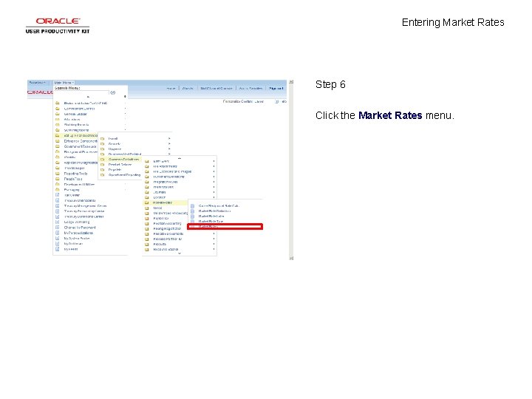Click Market Rate Index page icon
The image size is (532, 399).
click(192, 216)
